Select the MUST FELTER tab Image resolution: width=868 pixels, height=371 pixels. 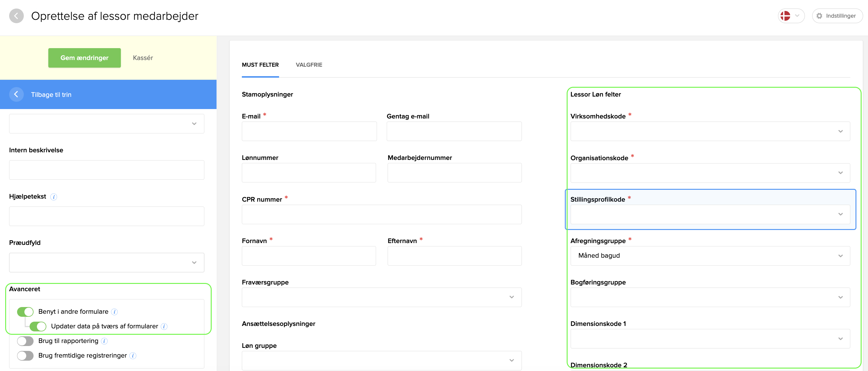[260, 65]
